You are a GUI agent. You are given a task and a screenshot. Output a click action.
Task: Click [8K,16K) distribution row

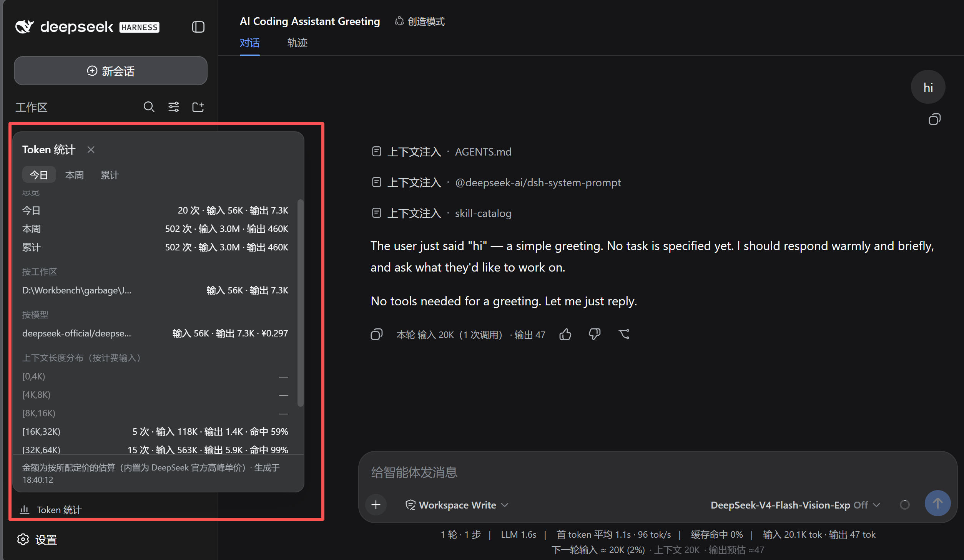pos(155,413)
